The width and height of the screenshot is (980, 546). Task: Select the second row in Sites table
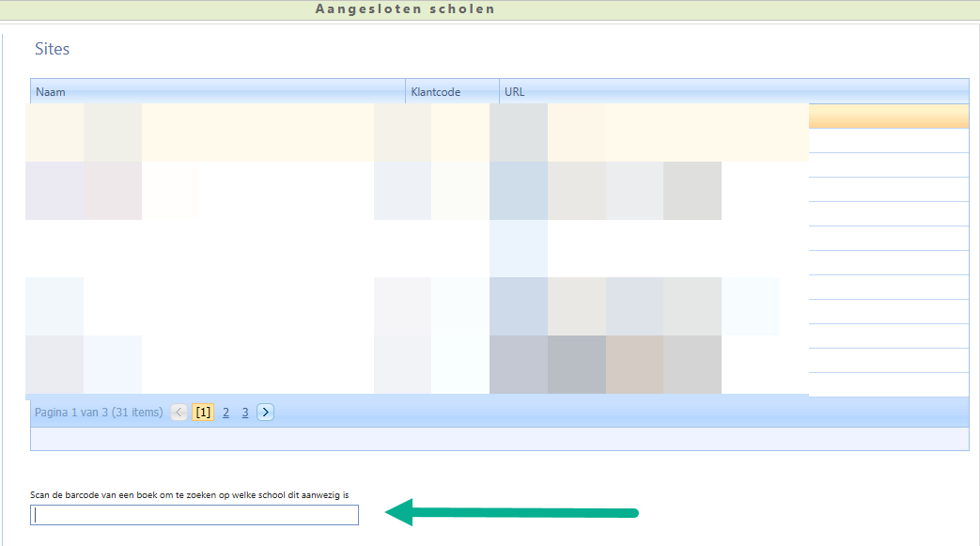click(x=888, y=141)
